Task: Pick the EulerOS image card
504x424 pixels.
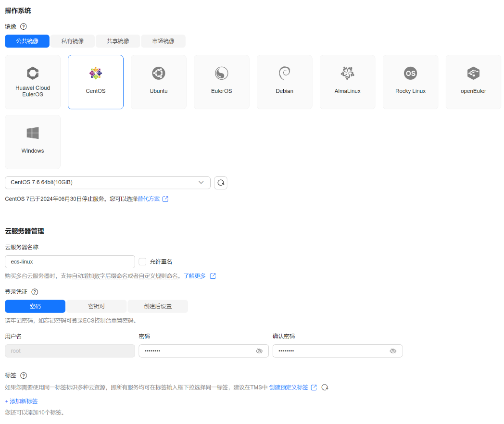Action: (222, 82)
